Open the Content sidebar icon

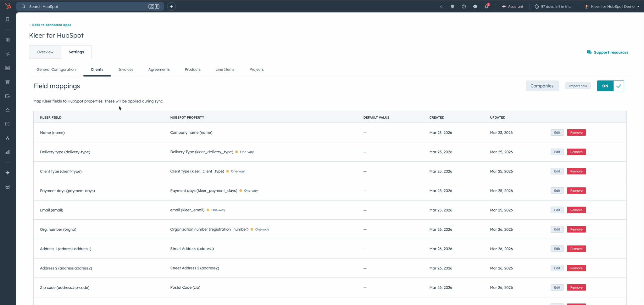pyautogui.click(x=8, y=68)
